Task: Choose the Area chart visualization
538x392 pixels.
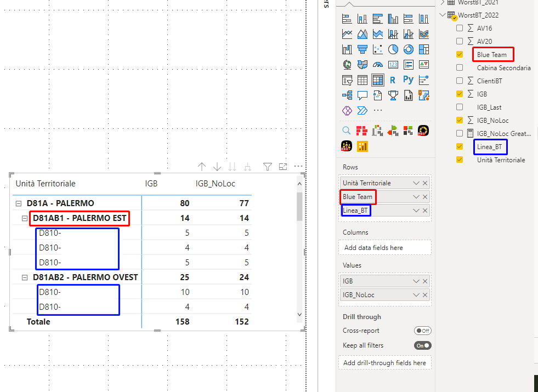Action: pos(363,34)
